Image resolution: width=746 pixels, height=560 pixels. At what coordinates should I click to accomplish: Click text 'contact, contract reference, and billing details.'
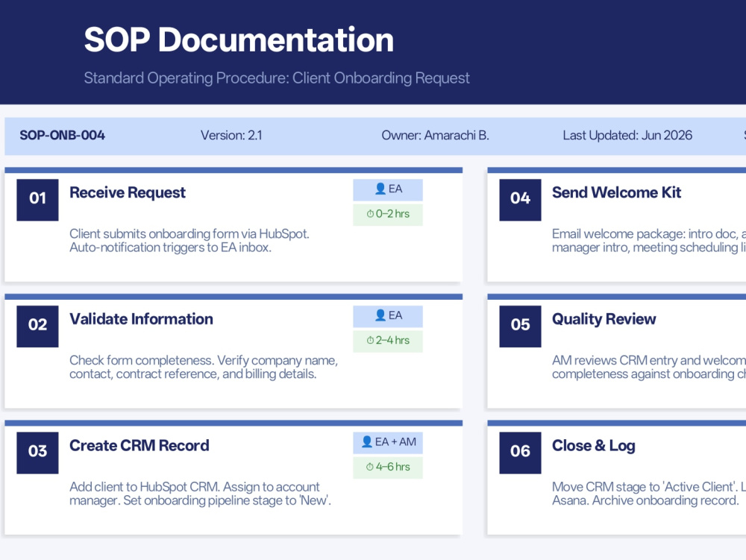tap(192, 374)
